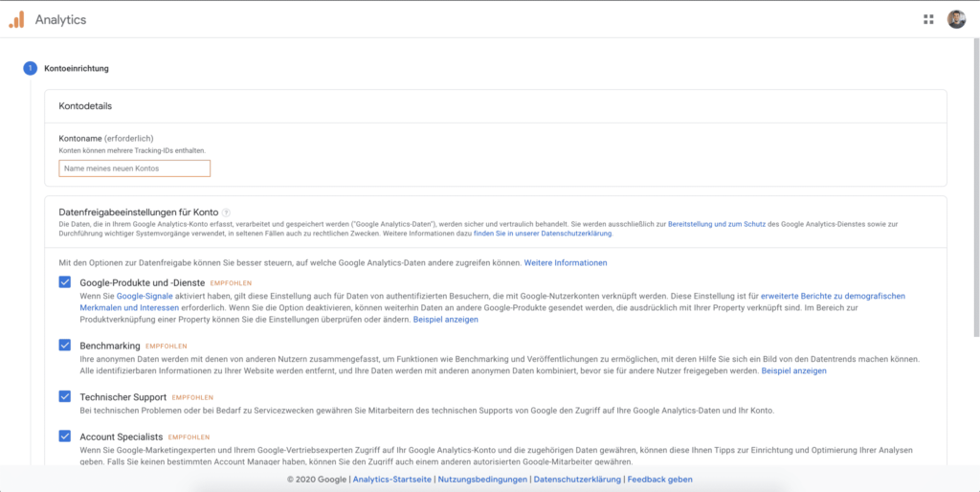The image size is (980, 492).
Task: Uncheck the Benchmarking checkbox
Action: [x=65, y=346]
